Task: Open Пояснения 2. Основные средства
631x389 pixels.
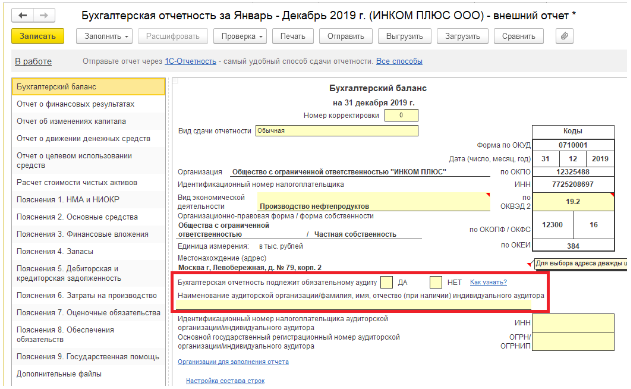Action: pyautogui.click(x=89, y=217)
